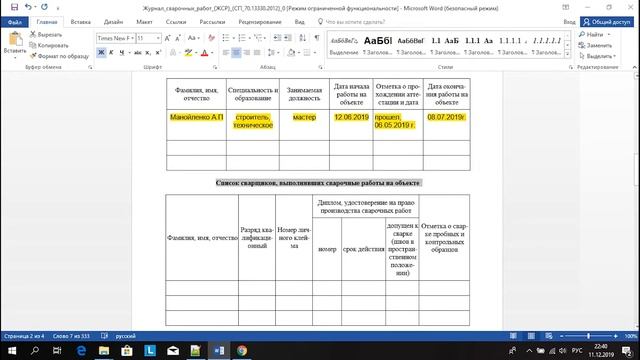This screenshot has height=360, width=640.
Task: Decrease paragraph indent
Action: tap(277, 38)
